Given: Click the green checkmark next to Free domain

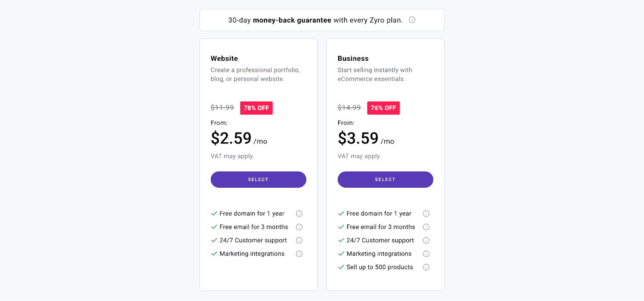Looking at the screenshot, I should (x=214, y=213).
